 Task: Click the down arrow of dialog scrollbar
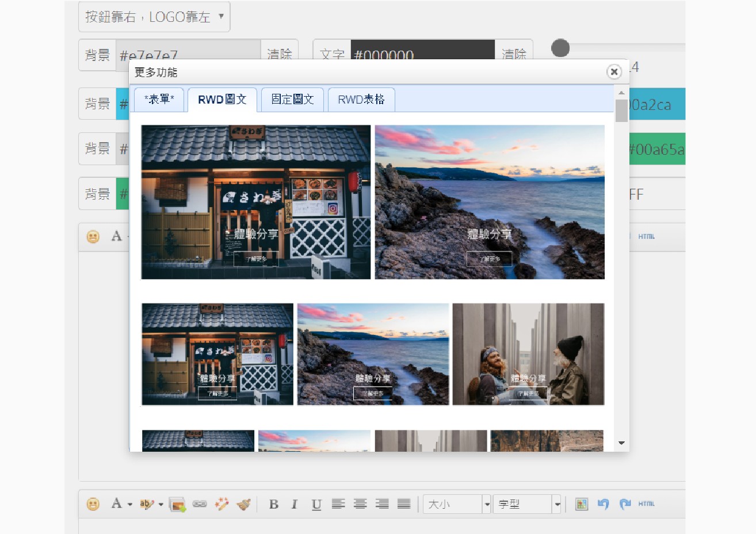coord(621,443)
